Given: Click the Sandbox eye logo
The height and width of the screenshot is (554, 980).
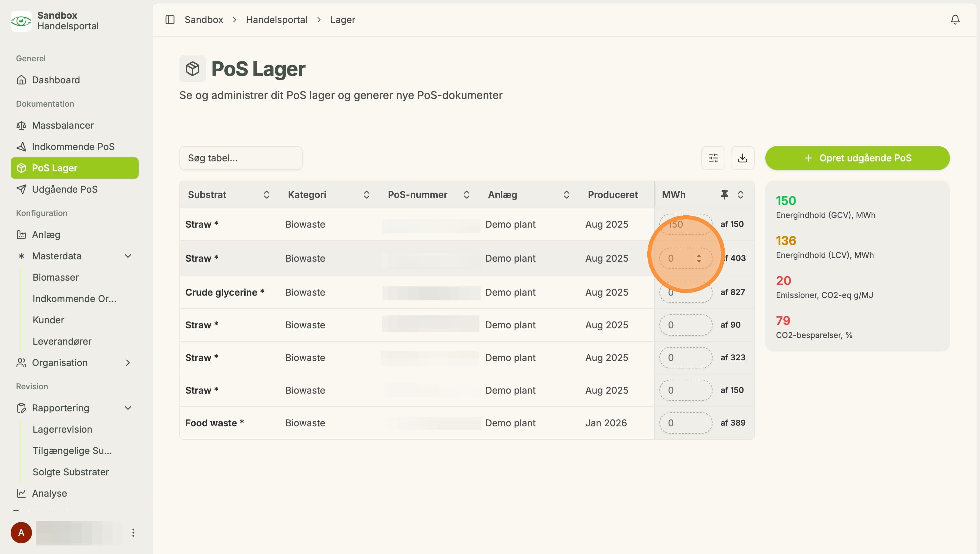Looking at the screenshot, I should [x=21, y=21].
